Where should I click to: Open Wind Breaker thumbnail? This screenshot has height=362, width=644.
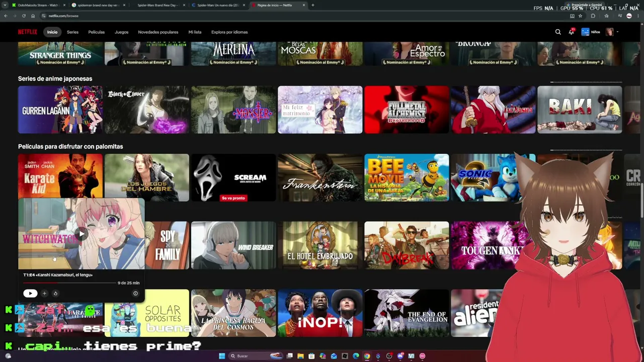[233, 245]
